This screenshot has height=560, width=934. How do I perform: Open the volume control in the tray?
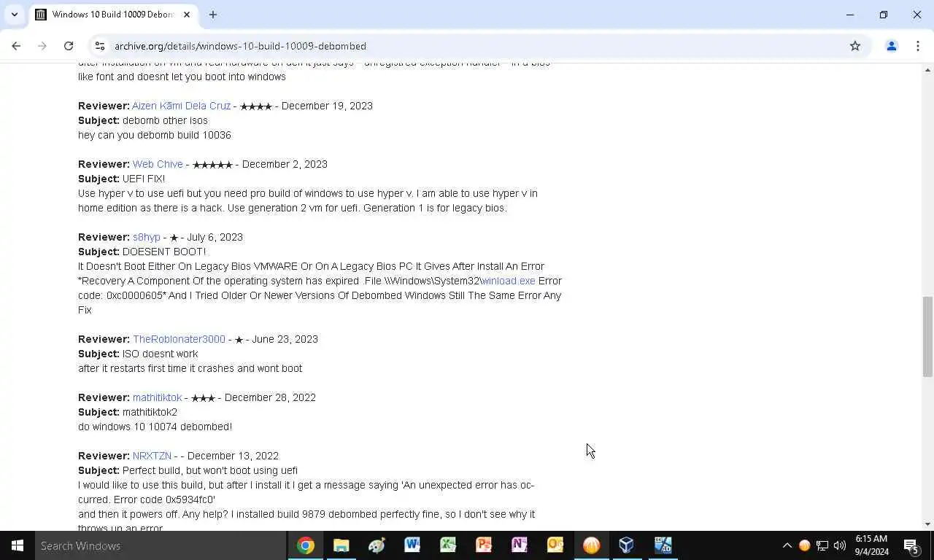[x=840, y=545]
